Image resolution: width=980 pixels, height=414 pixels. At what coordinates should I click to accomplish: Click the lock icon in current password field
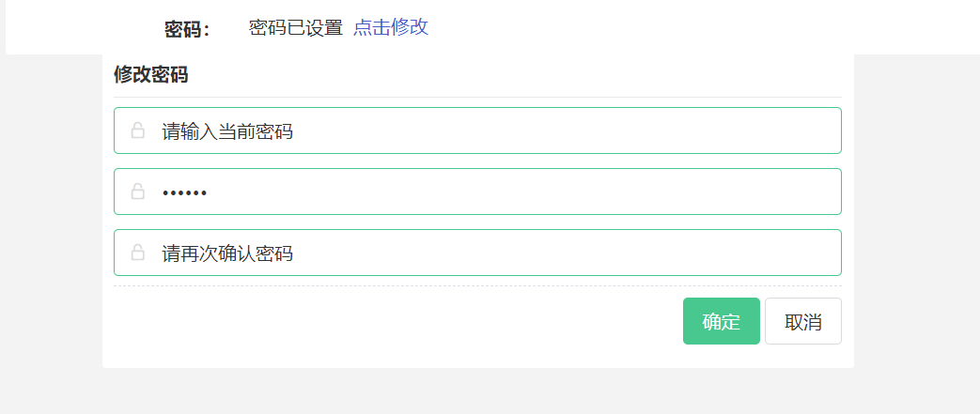tap(137, 130)
